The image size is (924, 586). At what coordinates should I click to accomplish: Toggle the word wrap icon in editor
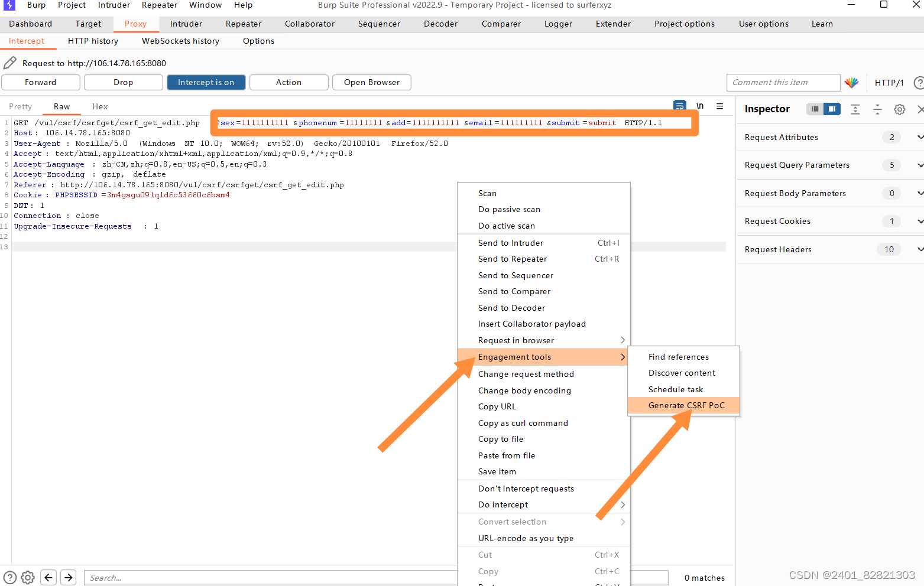click(x=680, y=106)
